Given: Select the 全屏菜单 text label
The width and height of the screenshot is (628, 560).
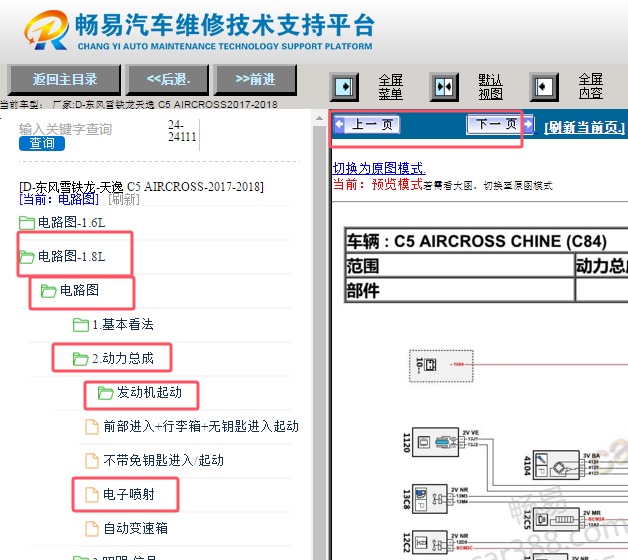Looking at the screenshot, I should coord(390,87).
